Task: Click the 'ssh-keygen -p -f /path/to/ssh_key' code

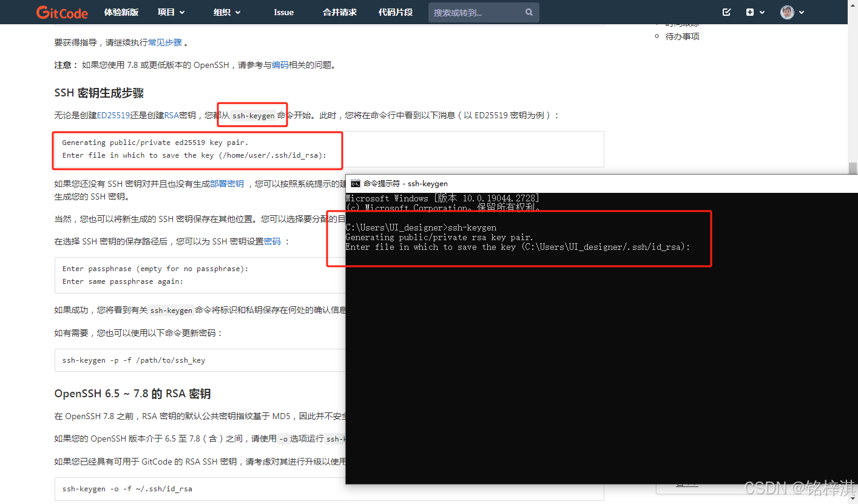Action: tap(134, 360)
